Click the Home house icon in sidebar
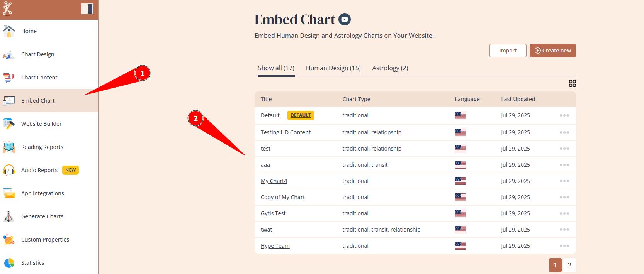644x274 pixels. point(9,31)
